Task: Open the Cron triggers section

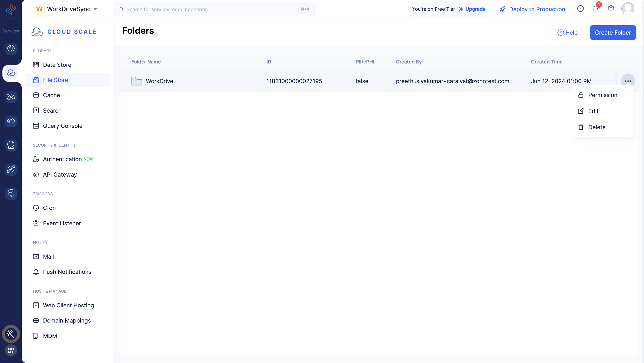Action: (49, 208)
